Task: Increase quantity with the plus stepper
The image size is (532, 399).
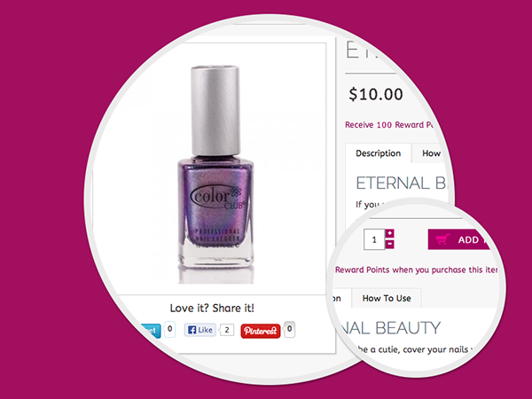Action: point(390,233)
